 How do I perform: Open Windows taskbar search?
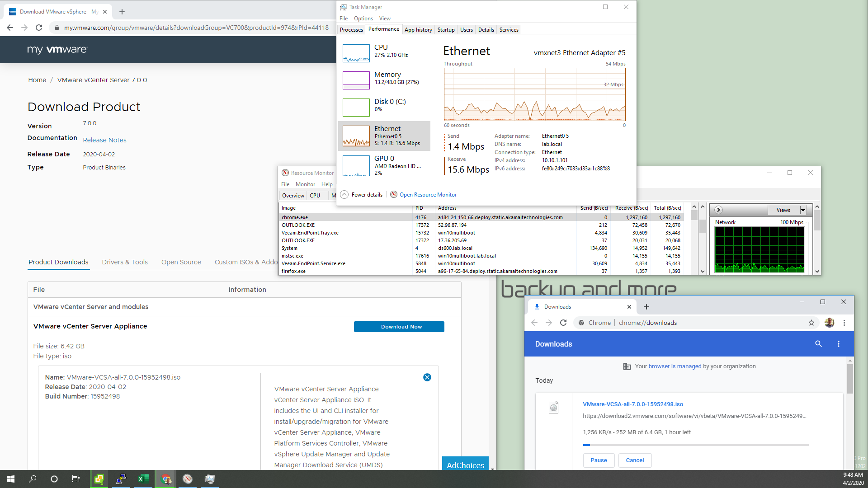pos(33,479)
